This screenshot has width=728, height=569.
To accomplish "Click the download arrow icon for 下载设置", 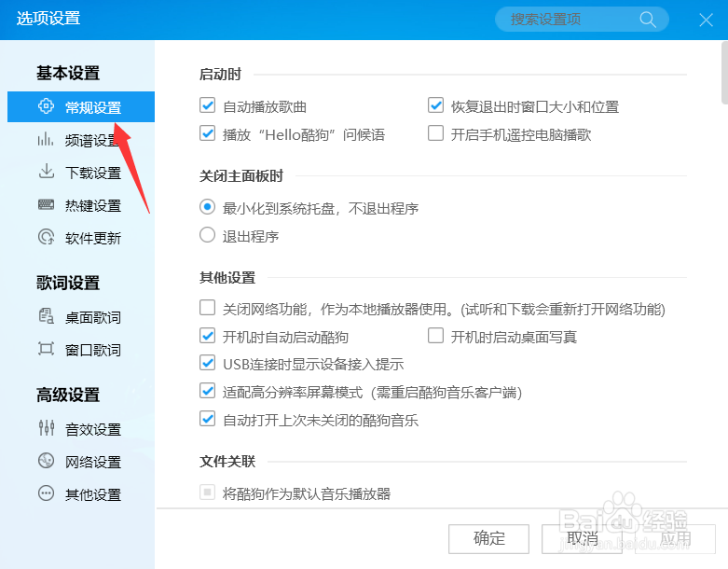I will (46, 172).
